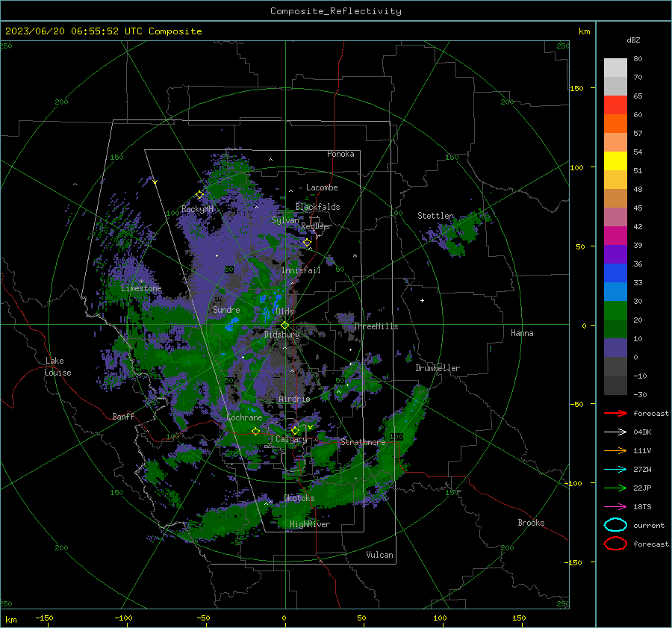Click the Olds label
The height and width of the screenshot is (628, 672).
tap(284, 311)
